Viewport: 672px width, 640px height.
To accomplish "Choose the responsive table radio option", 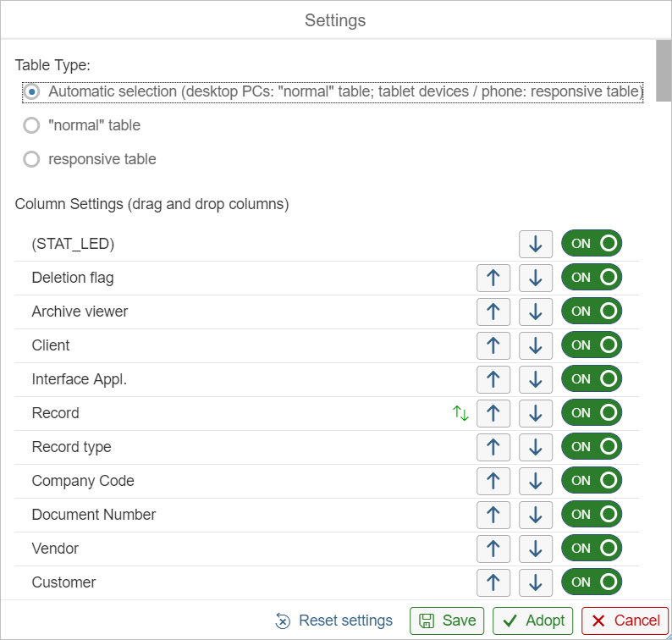I will tap(32, 159).
